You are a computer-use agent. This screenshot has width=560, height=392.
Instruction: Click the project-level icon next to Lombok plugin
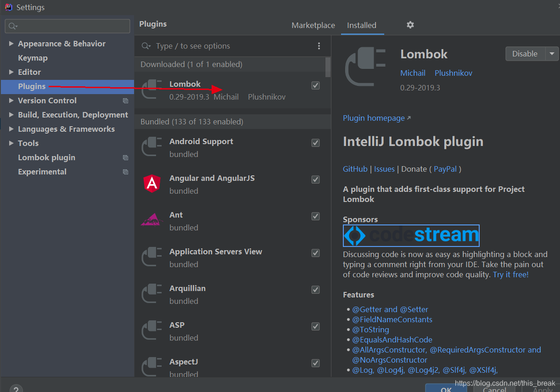pyautogui.click(x=125, y=157)
